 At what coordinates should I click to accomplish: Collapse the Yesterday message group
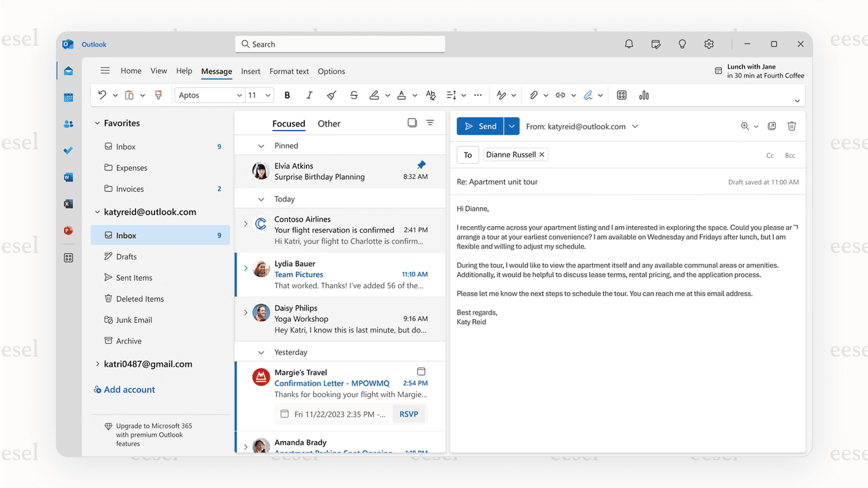click(261, 352)
